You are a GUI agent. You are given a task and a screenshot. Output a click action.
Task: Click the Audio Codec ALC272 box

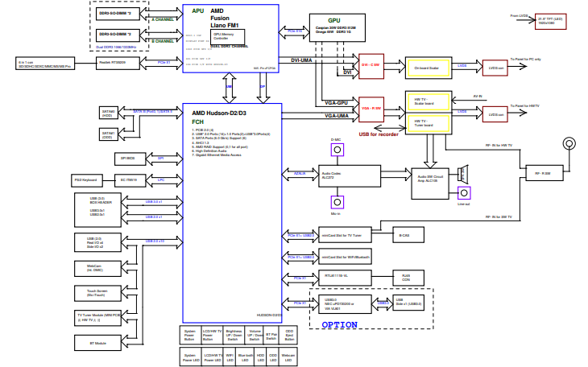point(350,176)
